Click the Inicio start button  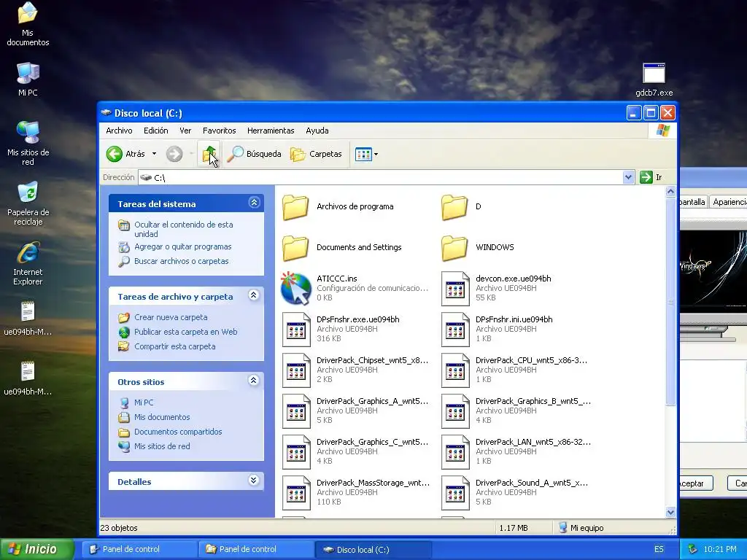pos(37,549)
